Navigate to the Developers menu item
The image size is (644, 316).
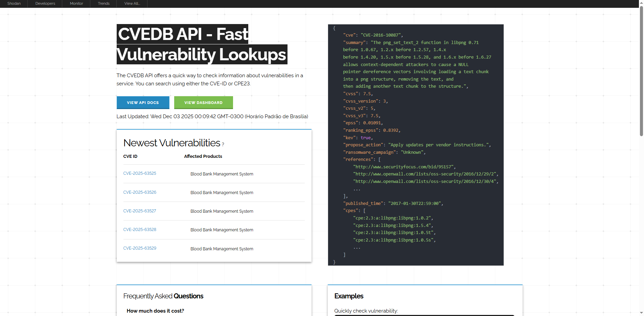click(x=45, y=3)
